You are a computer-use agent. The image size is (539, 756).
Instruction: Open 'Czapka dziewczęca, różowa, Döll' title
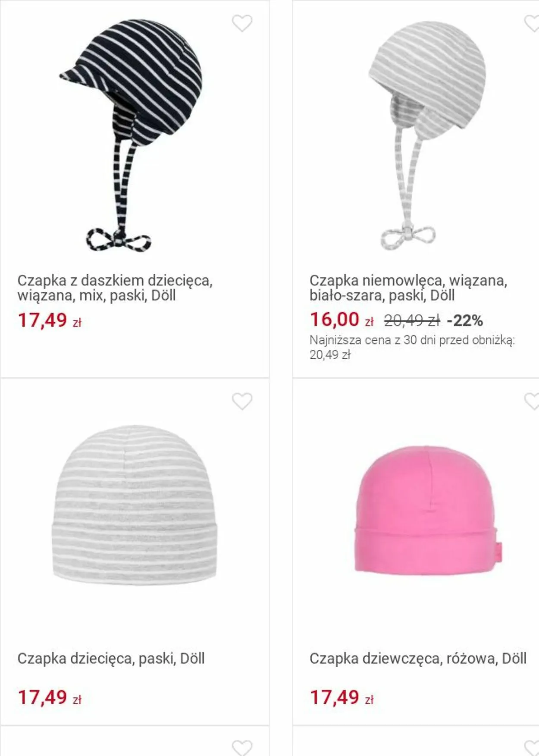point(418,659)
